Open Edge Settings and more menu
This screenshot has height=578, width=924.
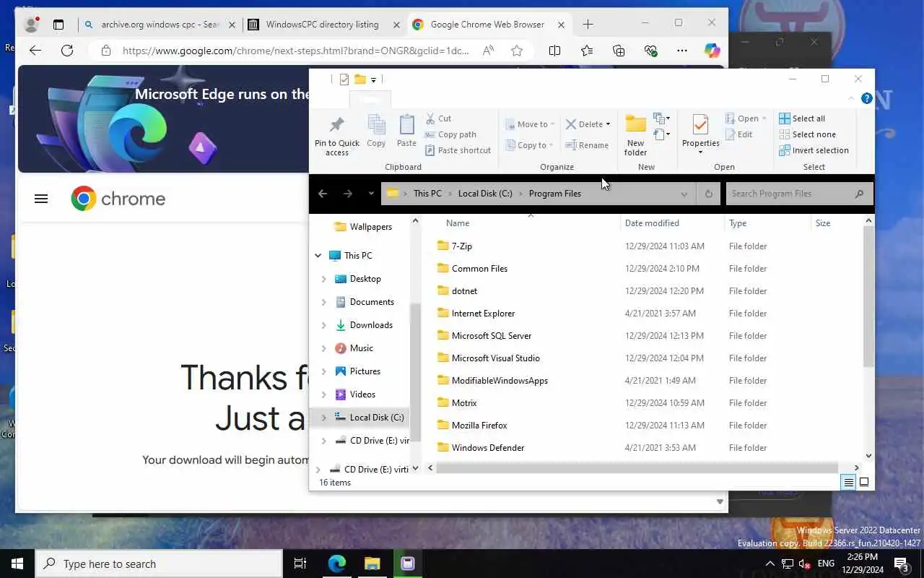682,51
